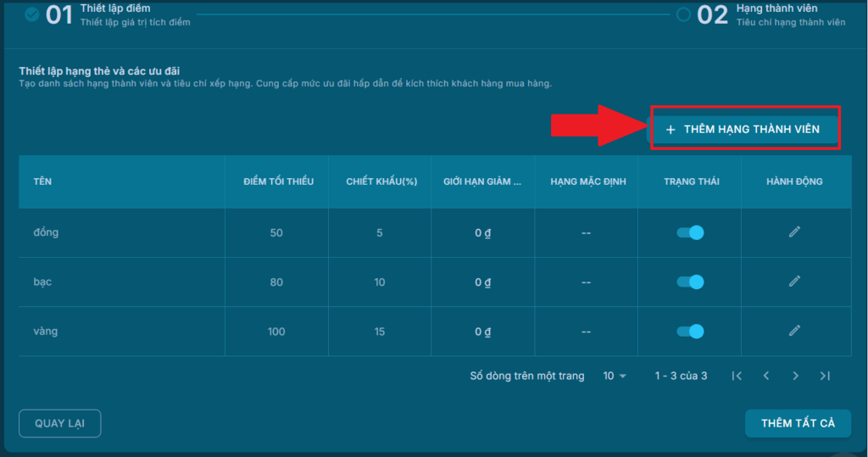
Task: Go to the previous page arrow
Action: [x=766, y=376]
